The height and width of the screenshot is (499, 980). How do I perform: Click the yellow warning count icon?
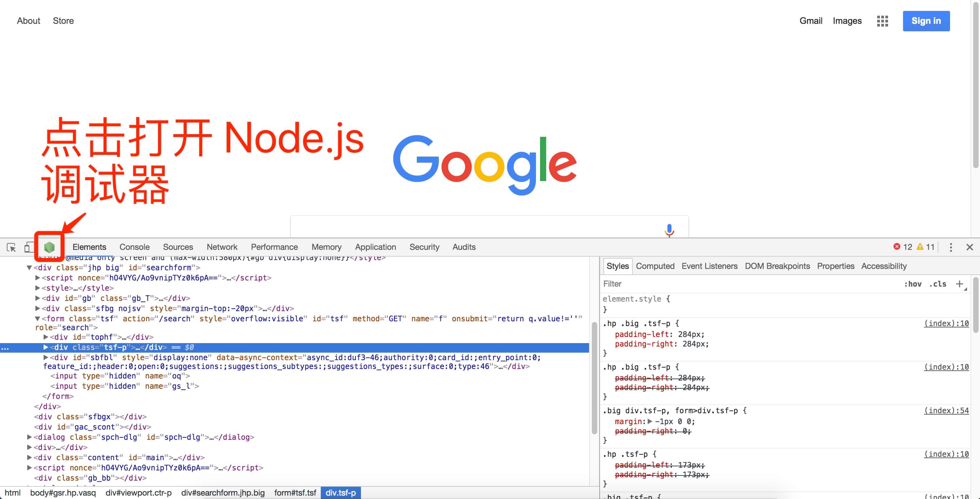[x=920, y=247]
